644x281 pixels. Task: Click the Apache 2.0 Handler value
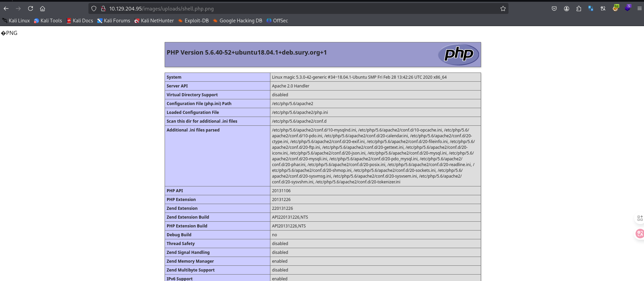pos(291,86)
